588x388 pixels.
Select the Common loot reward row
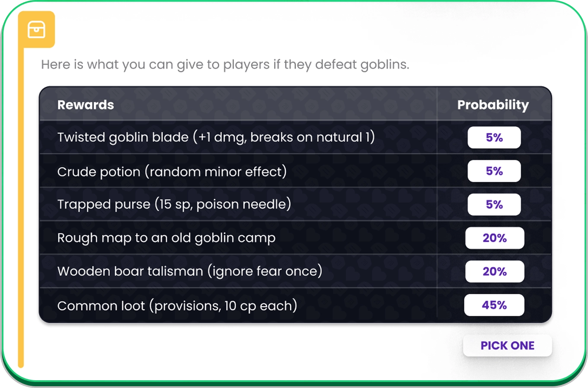177,305
